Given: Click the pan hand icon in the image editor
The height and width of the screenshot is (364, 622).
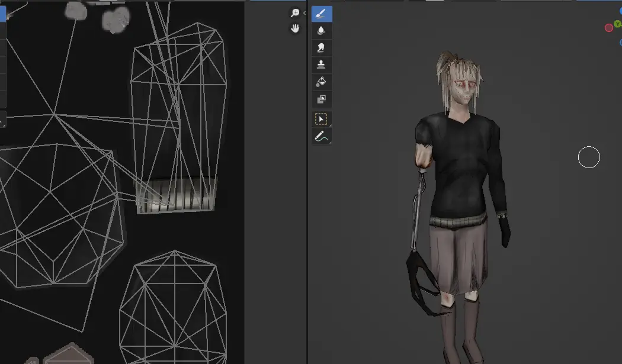Looking at the screenshot, I should pos(295,28).
